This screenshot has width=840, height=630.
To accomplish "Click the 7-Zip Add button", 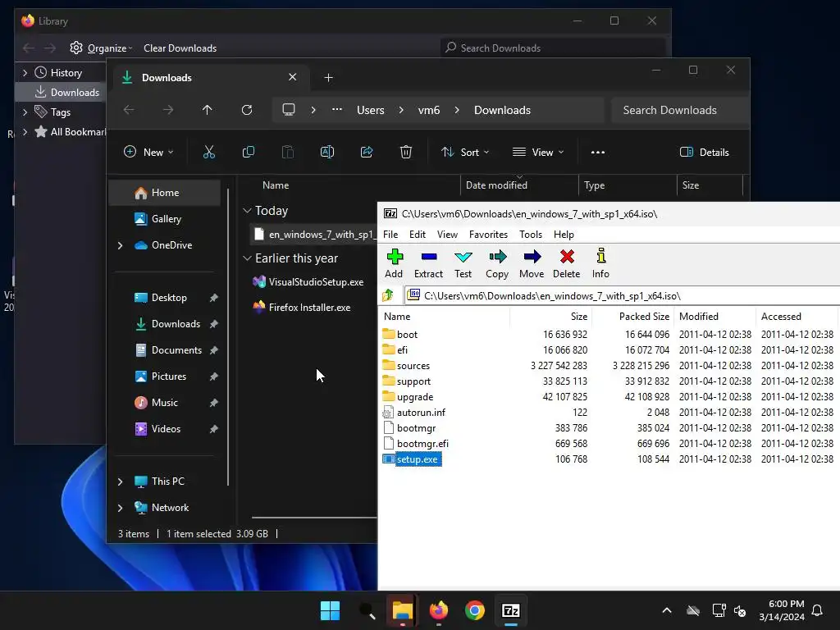I will coord(395,263).
